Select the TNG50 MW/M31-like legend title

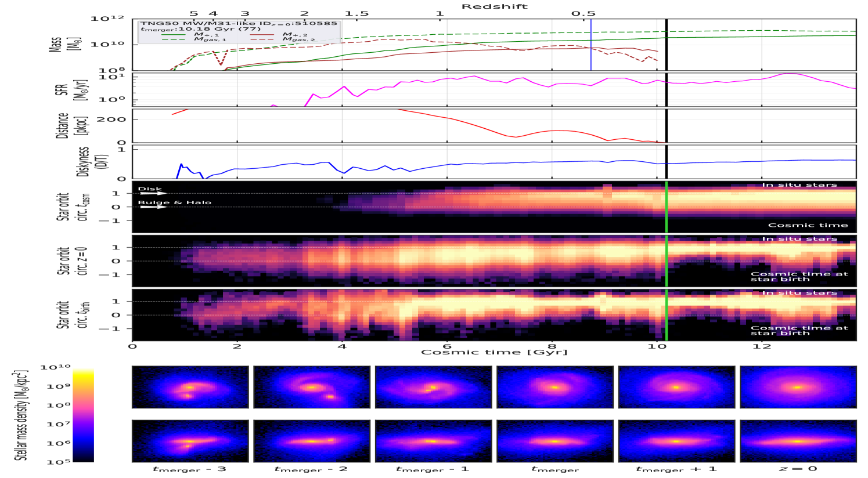[x=238, y=24]
